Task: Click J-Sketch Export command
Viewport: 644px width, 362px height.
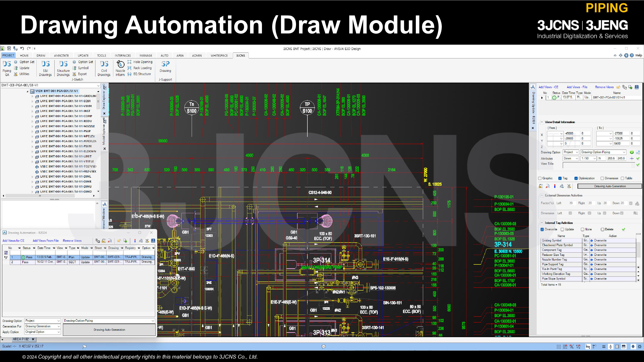Action: [79, 74]
